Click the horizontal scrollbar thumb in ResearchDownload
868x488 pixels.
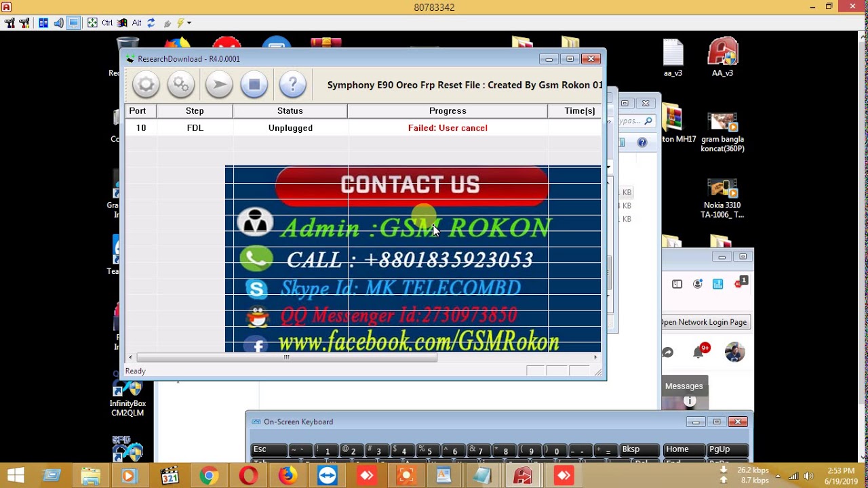point(287,357)
